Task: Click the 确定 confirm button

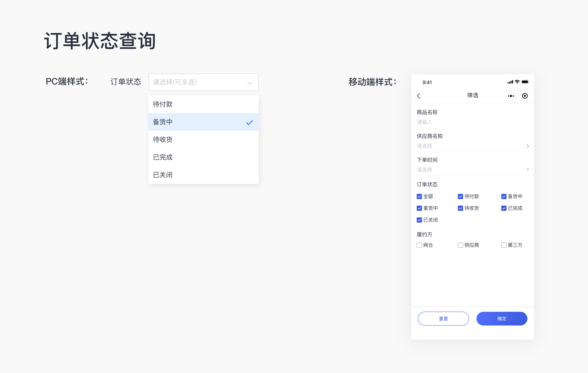Action: pyautogui.click(x=502, y=318)
